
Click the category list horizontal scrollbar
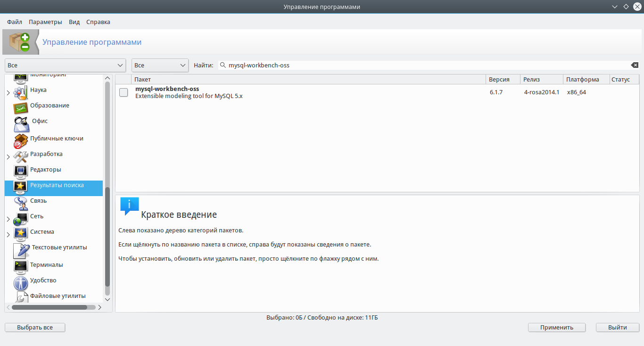[50, 307]
